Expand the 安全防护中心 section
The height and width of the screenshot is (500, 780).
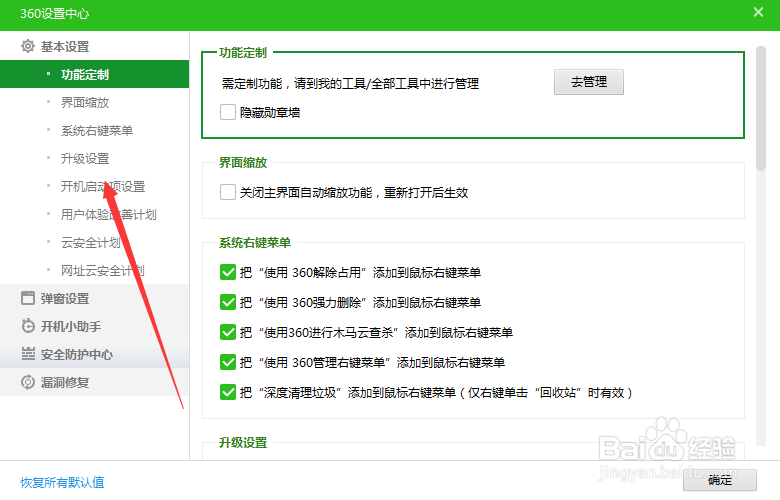point(95,354)
